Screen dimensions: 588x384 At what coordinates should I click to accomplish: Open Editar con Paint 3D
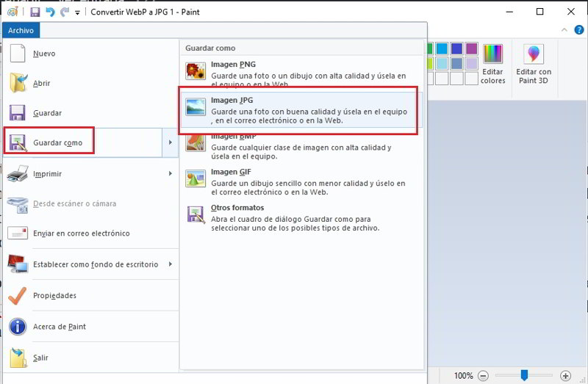click(534, 64)
